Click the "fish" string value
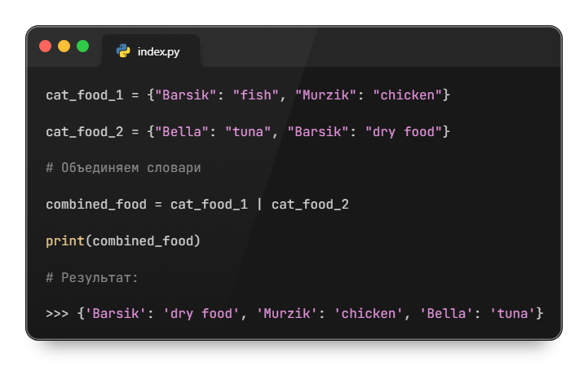588x366 pixels. [255, 95]
